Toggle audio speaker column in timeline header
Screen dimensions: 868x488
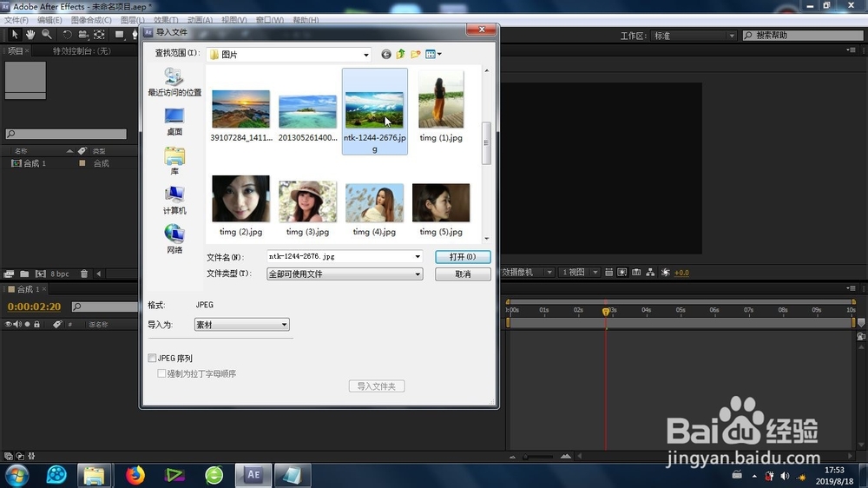pyautogui.click(x=17, y=324)
